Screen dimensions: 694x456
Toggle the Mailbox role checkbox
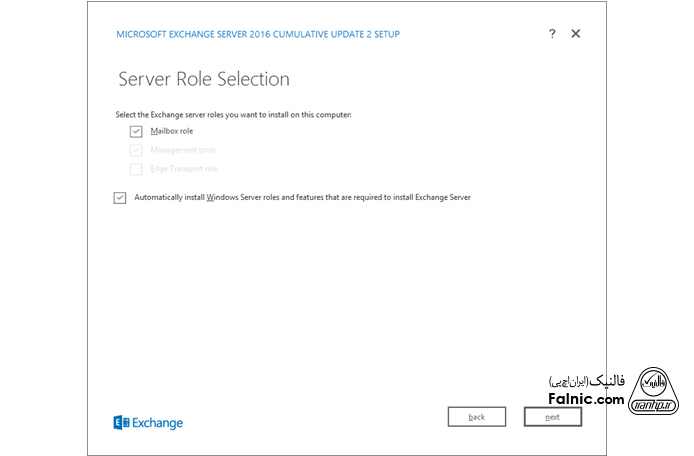click(x=136, y=131)
